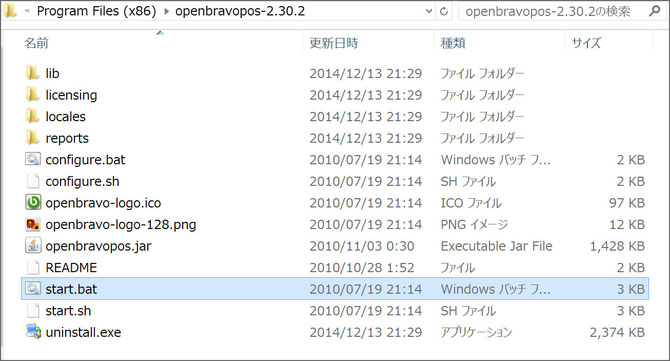Click the 12 KB size value
The width and height of the screenshot is (670, 361).
pos(627,225)
